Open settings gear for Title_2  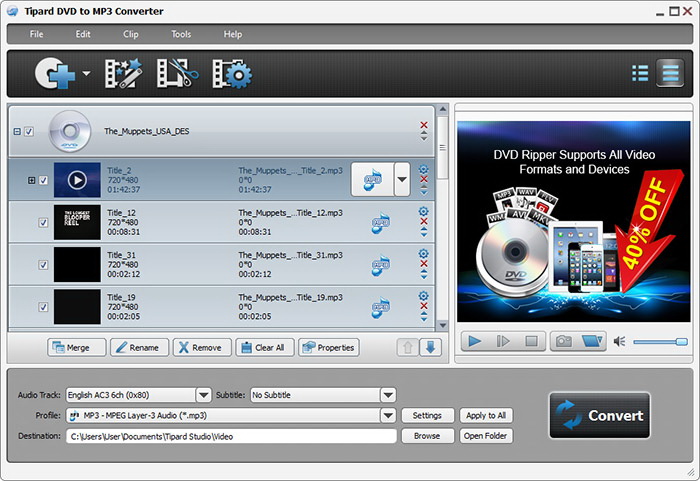click(x=423, y=169)
